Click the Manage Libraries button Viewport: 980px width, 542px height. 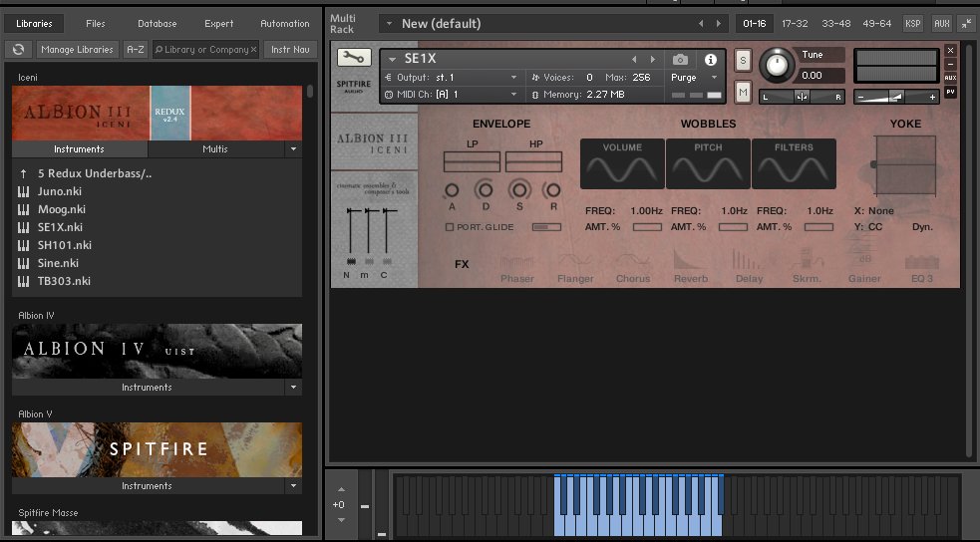click(x=77, y=50)
